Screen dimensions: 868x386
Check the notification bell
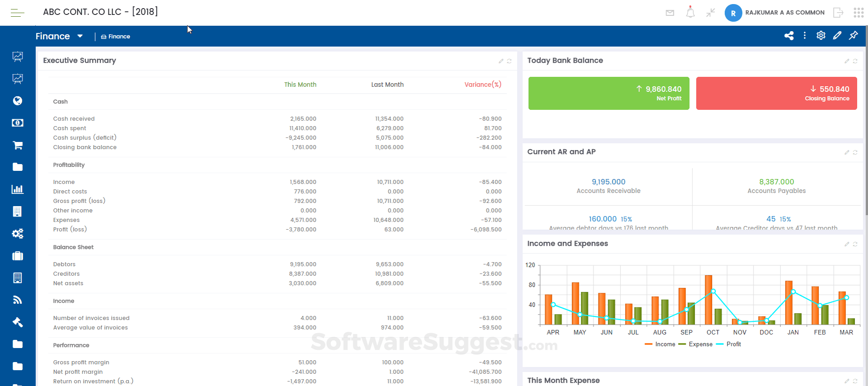(690, 12)
